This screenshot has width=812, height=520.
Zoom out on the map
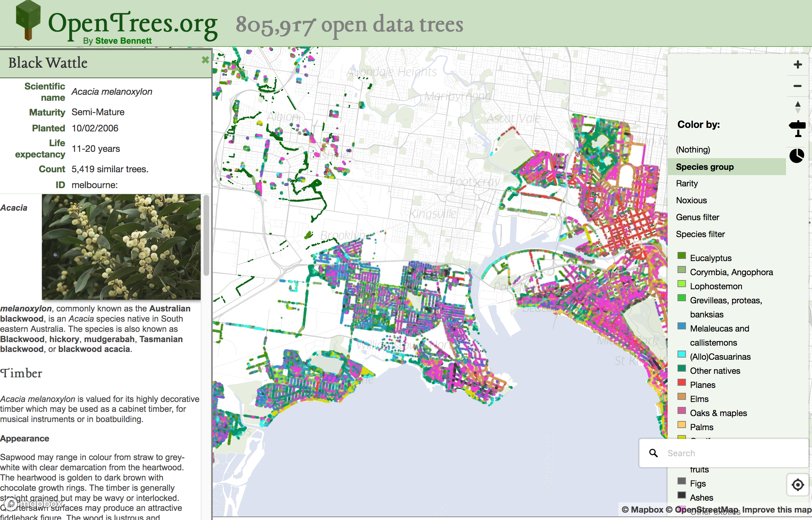798,86
